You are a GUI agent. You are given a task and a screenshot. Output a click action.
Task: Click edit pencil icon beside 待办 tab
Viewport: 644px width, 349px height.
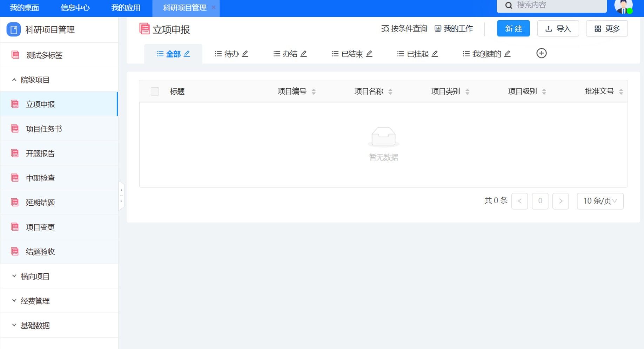245,54
